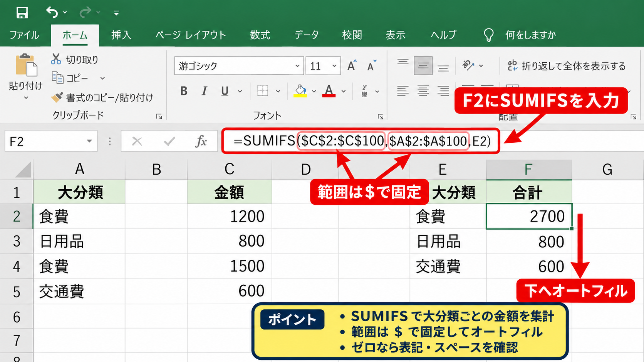The width and height of the screenshot is (644, 362).
Task: Click the fx insert function icon
Action: [x=201, y=141]
